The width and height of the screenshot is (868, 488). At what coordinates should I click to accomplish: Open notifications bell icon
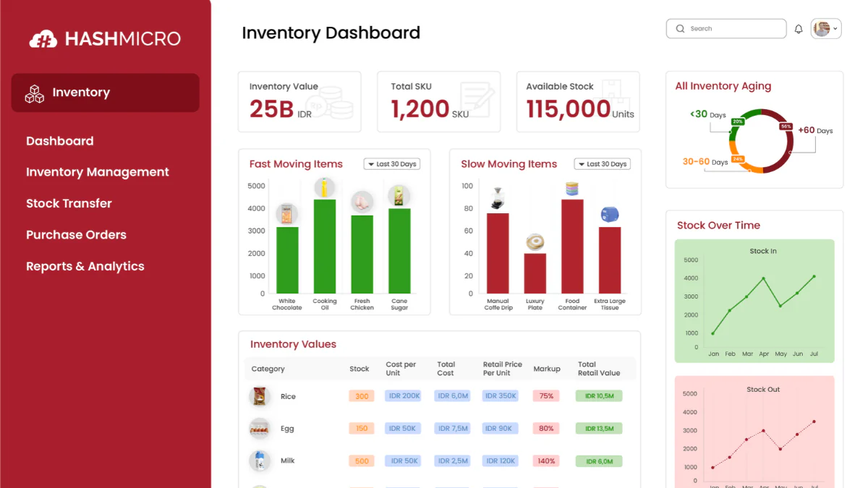799,29
